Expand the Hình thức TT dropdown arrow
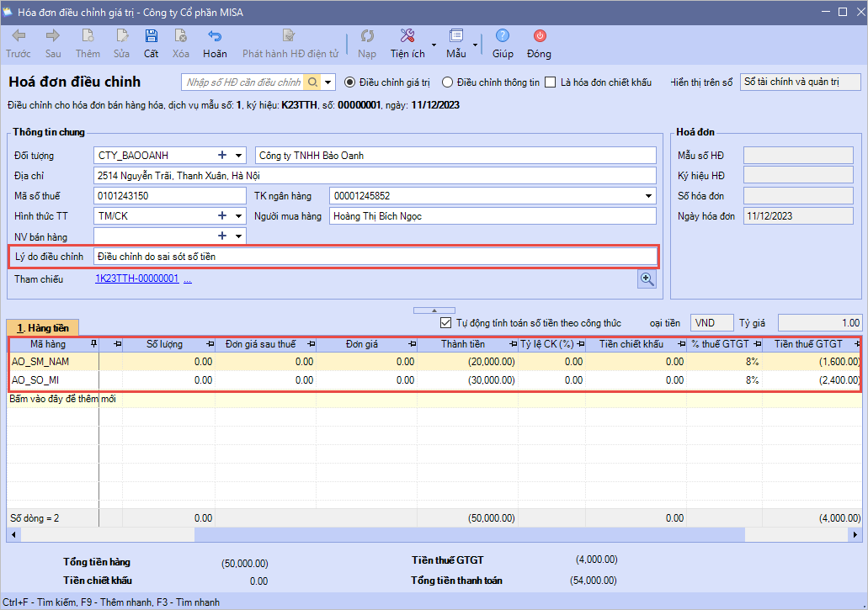This screenshot has height=610, width=868. 239,216
